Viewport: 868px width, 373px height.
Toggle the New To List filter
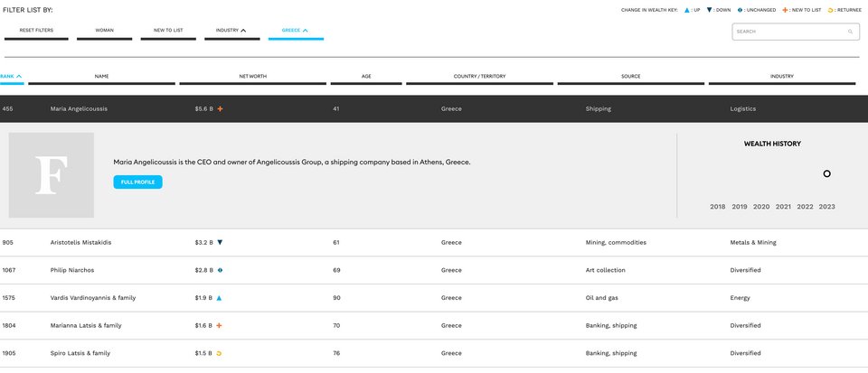[168, 31]
